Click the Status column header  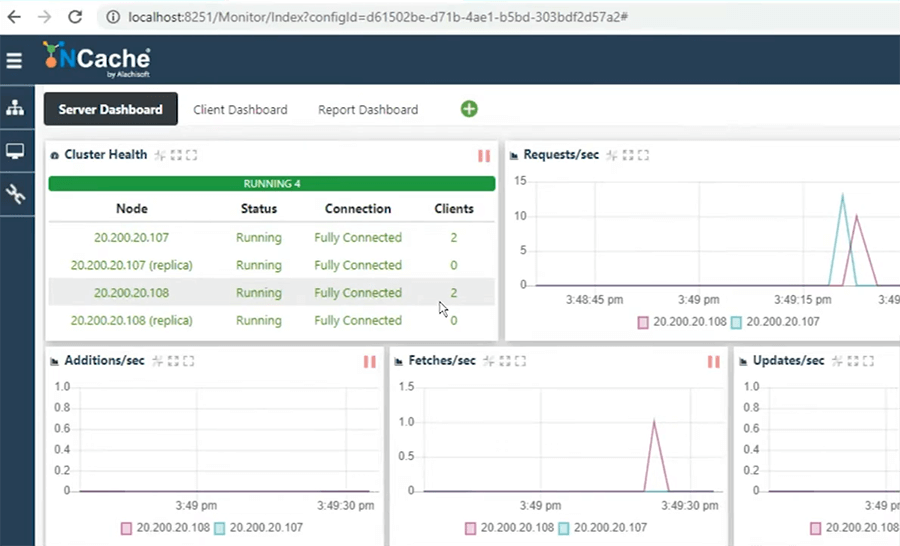[x=259, y=209]
